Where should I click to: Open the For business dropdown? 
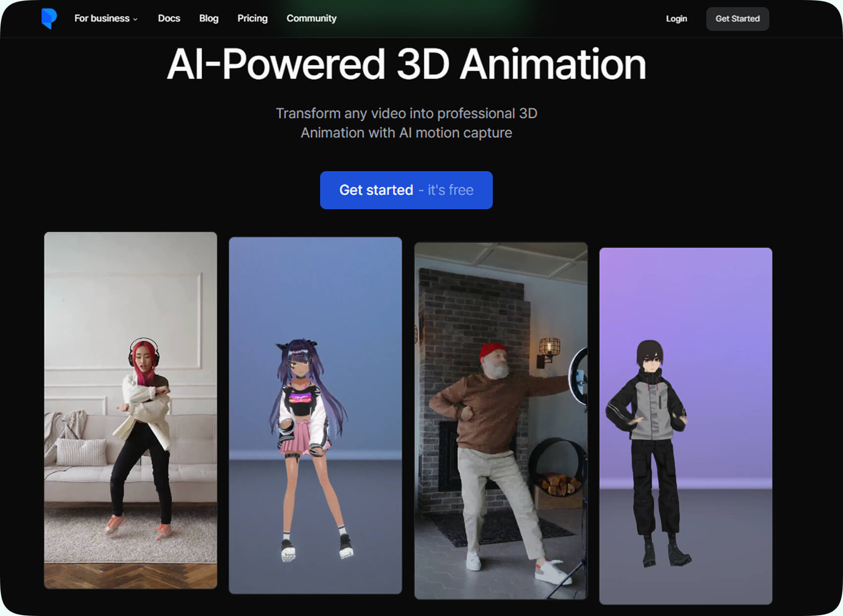click(x=102, y=18)
